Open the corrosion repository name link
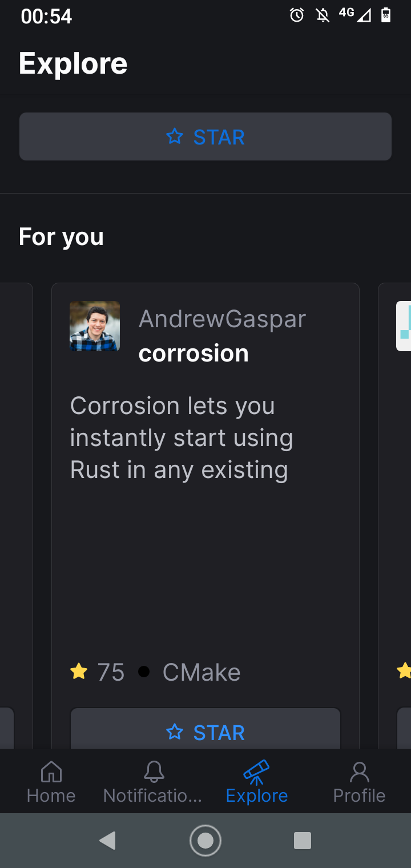 coord(194,352)
